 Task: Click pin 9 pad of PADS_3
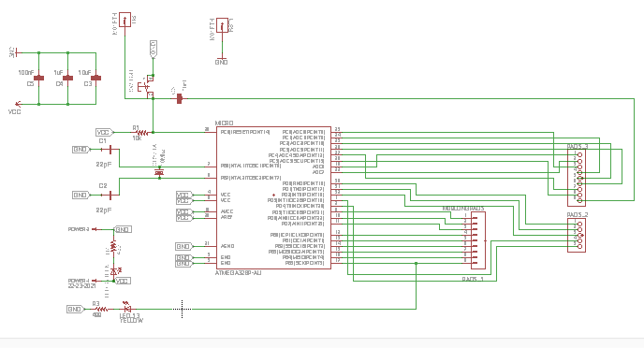[x=580, y=201]
